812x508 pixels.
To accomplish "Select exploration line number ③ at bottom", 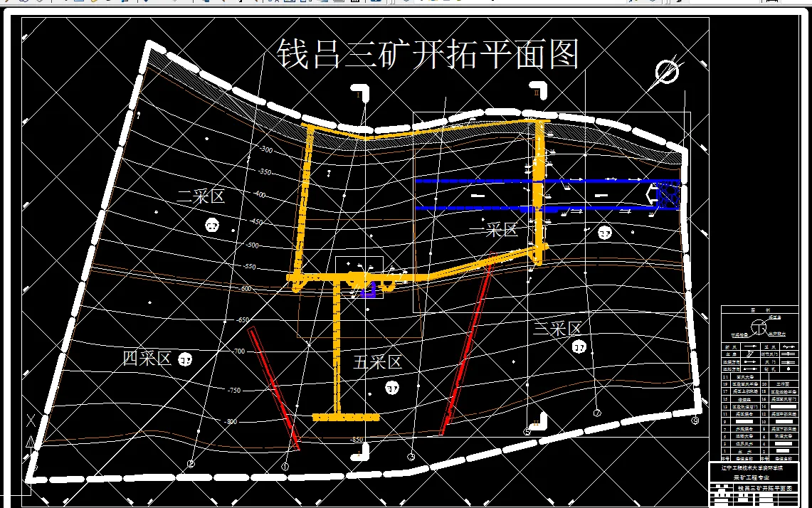I will coord(411,457).
